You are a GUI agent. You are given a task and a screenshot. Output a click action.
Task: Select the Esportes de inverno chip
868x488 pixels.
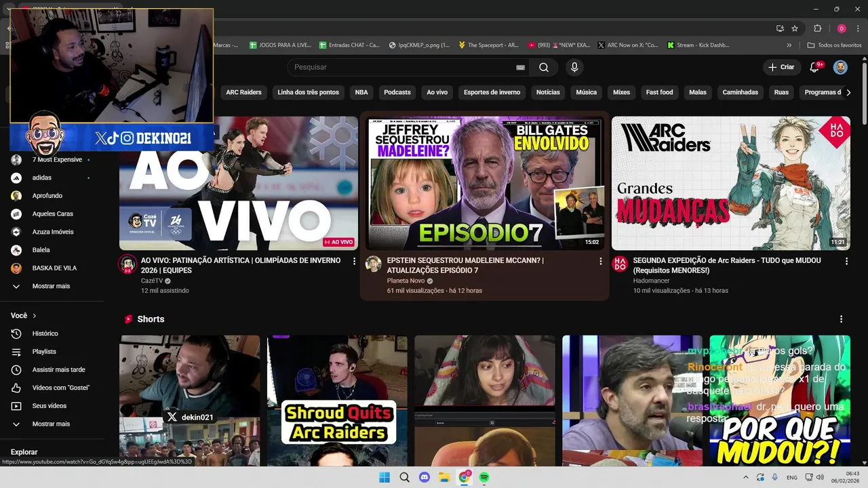pos(492,92)
